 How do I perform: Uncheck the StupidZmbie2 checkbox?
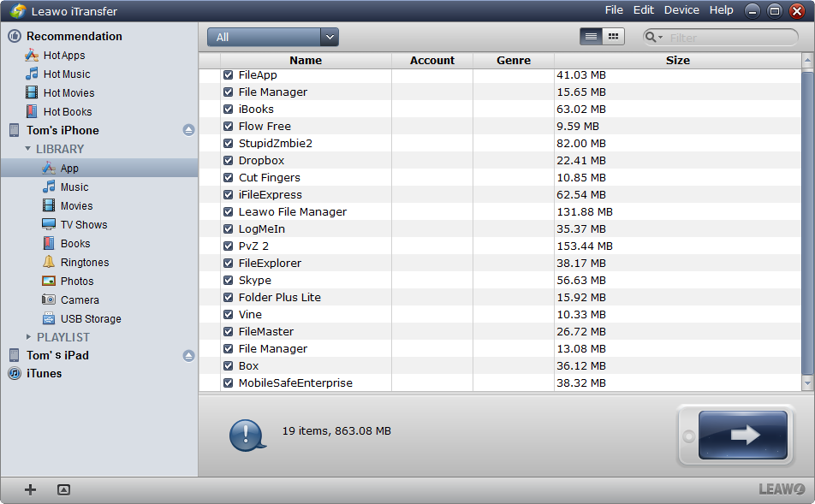228,144
